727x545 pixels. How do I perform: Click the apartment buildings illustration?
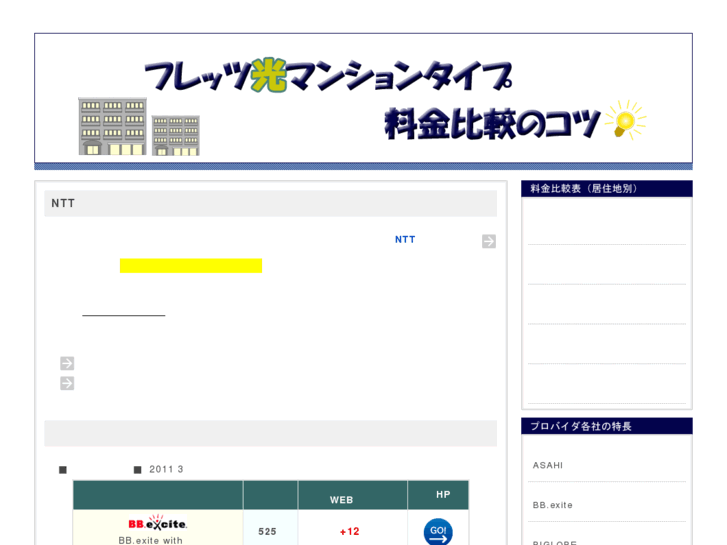point(139,126)
